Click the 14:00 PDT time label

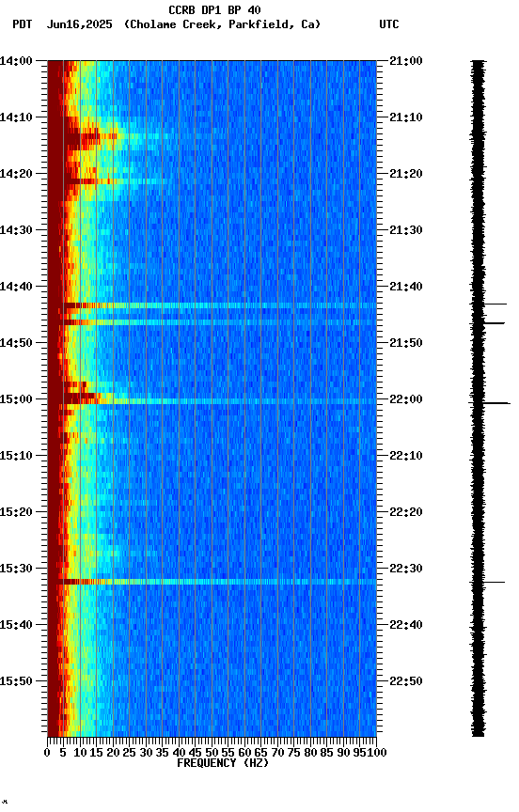[16, 60]
